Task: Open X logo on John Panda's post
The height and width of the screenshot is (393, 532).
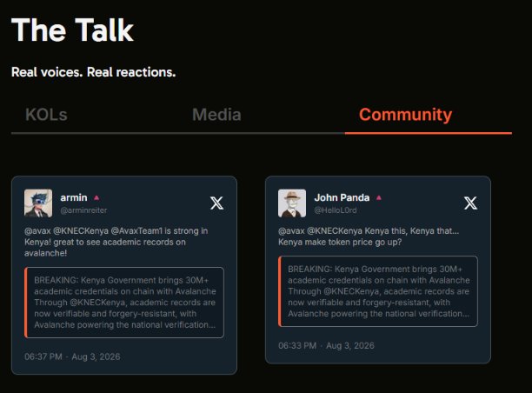Action: [x=470, y=203]
